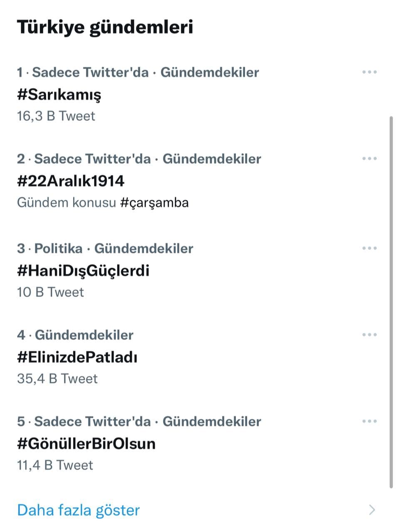Open more options for #22Aralık1914 trend

[369, 159]
